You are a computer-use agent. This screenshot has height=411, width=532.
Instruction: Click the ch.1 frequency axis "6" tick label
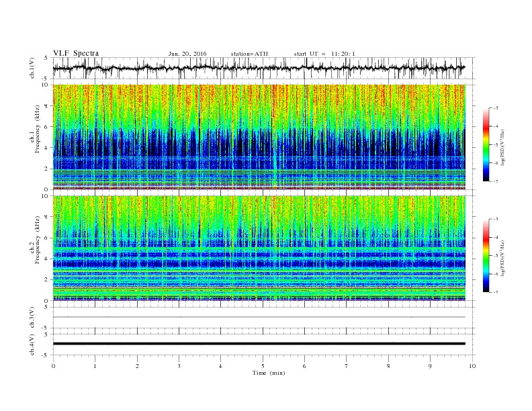tap(47, 126)
